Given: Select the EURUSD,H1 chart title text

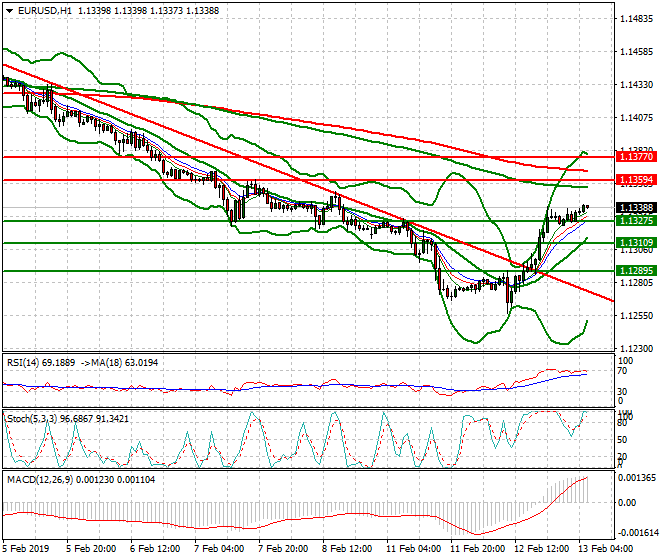Looking at the screenshot, I should click(x=45, y=11).
